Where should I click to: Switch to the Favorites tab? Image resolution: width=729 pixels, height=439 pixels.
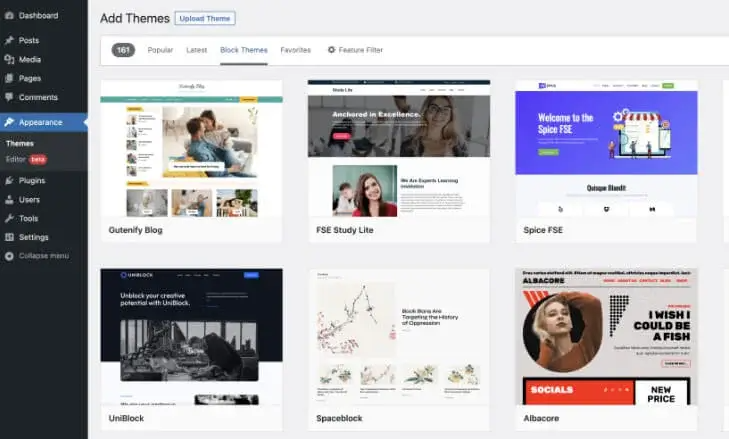click(x=296, y=50)
